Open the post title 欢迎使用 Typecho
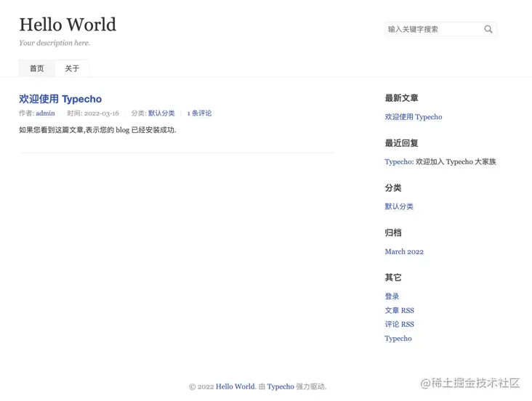 tap(60, 99)
